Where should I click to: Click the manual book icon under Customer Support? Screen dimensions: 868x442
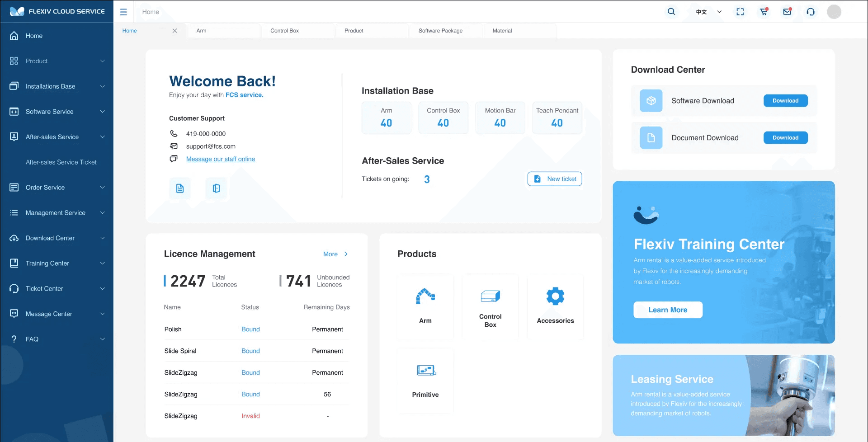pyautogui.click(x=216, y=188)
